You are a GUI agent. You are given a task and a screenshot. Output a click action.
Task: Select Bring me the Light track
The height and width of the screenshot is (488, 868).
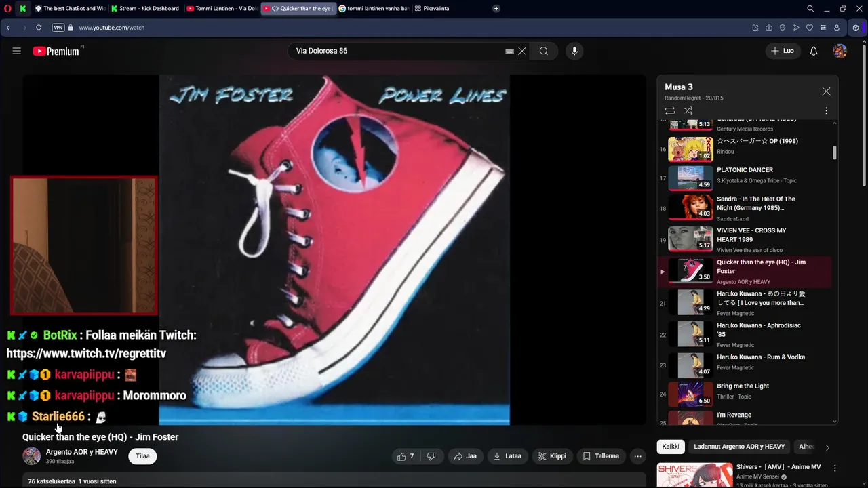pyautogui.click(x=744, y=395)
